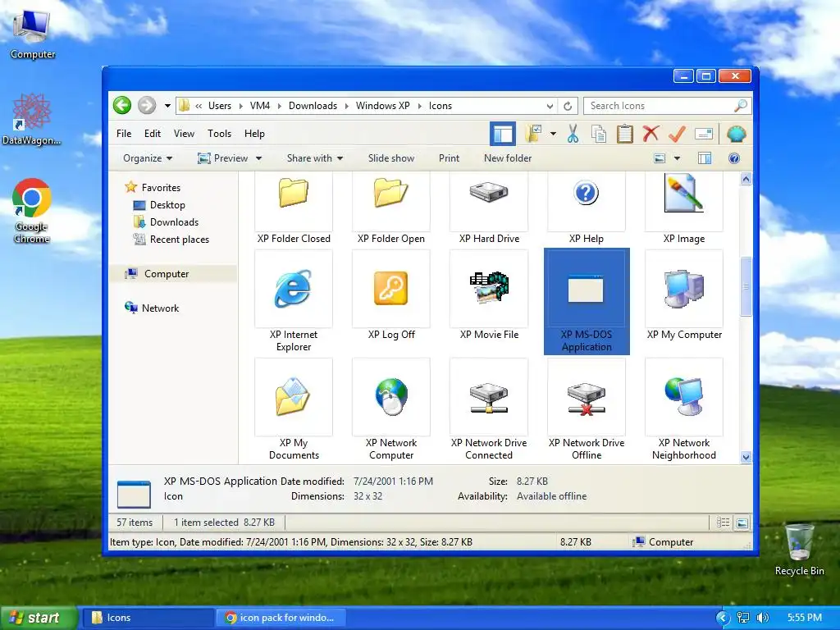Click the Search Icons input field
Viewport: 840px width, 630px height.
659,106
